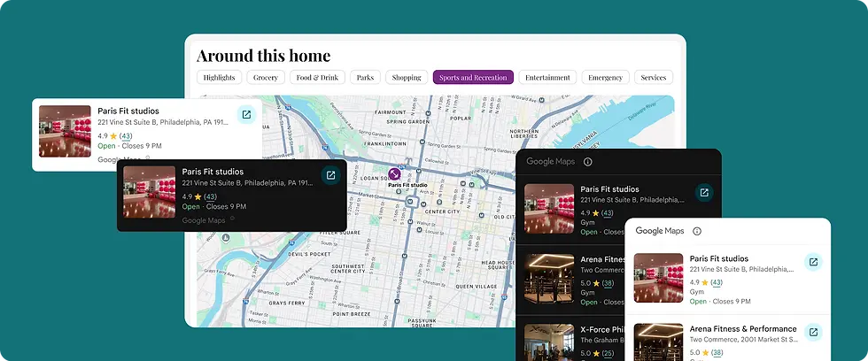This screenshot has height=361, width=868.
Task: Click 'DEVIL'S POCKET' label on map
Action: pos(309,254)
